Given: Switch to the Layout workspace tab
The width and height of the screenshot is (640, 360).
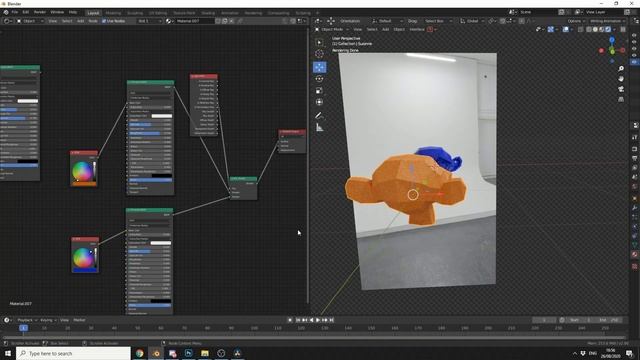Looking at the screenshot, I should point(93,13).
